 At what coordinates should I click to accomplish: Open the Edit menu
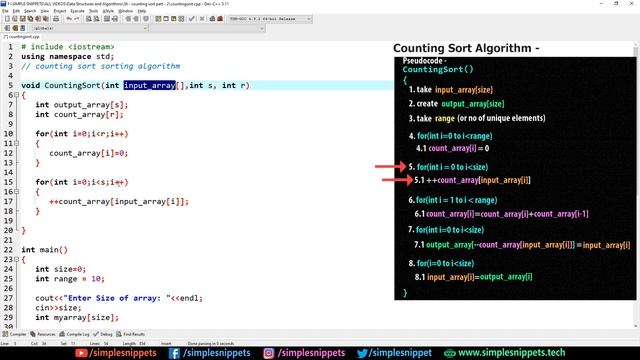16,11
